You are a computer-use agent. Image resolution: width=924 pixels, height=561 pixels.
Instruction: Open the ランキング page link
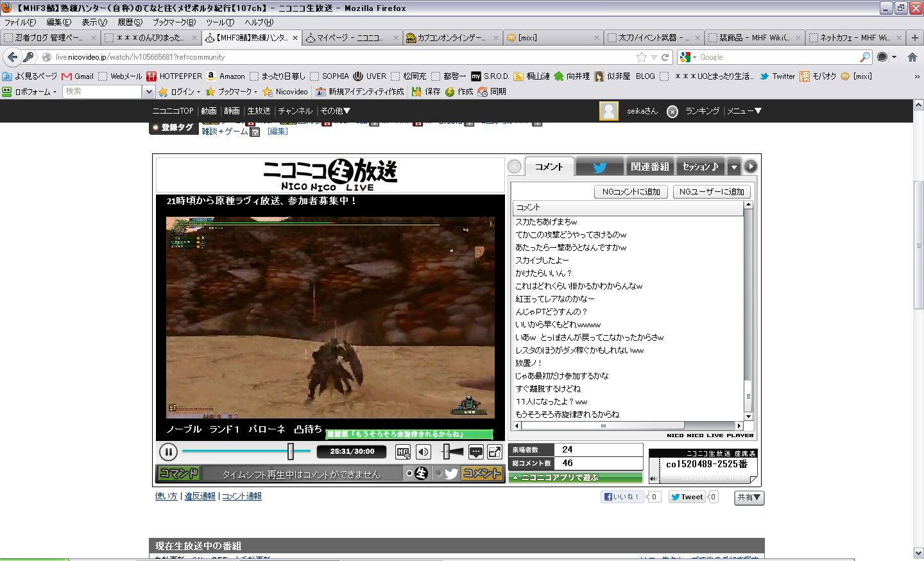pos(703,111)
